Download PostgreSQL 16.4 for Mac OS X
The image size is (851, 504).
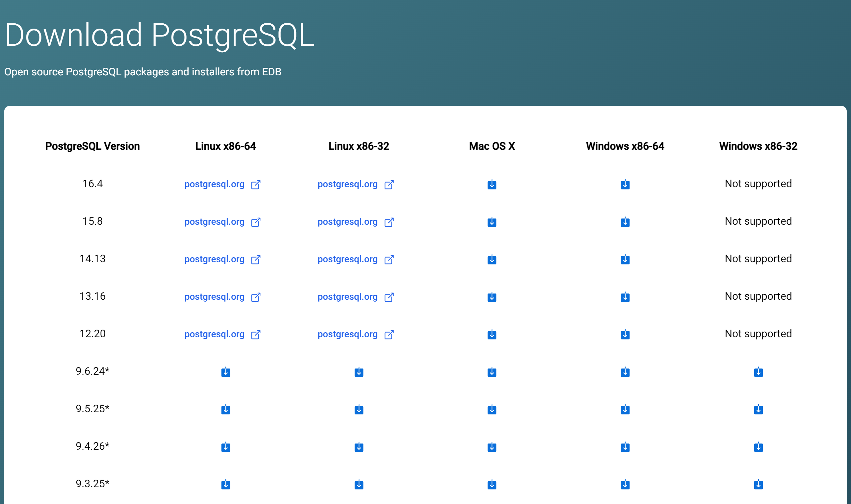coord(492,185)
